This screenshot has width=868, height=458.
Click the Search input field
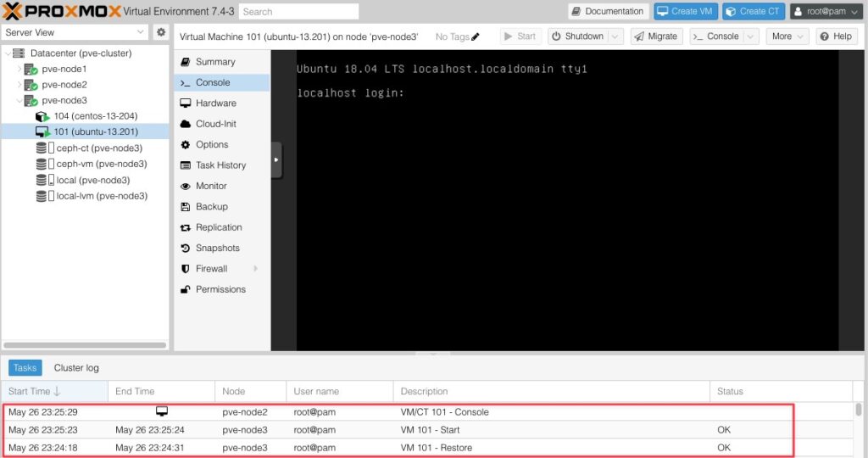coord(299,11)
